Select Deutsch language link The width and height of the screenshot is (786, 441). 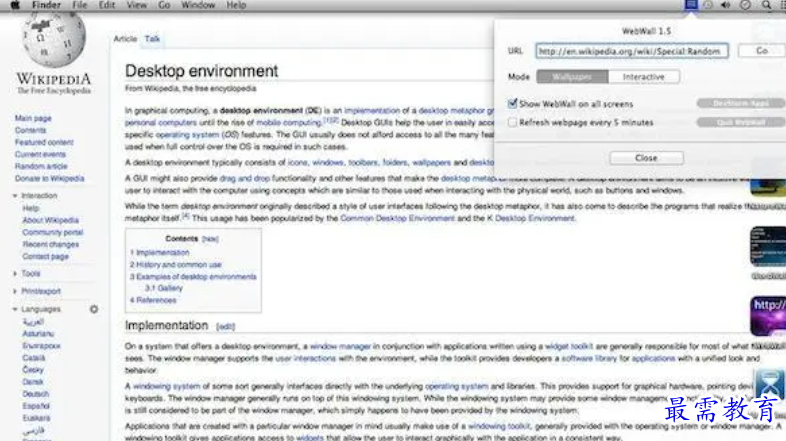tap(36, 394)
